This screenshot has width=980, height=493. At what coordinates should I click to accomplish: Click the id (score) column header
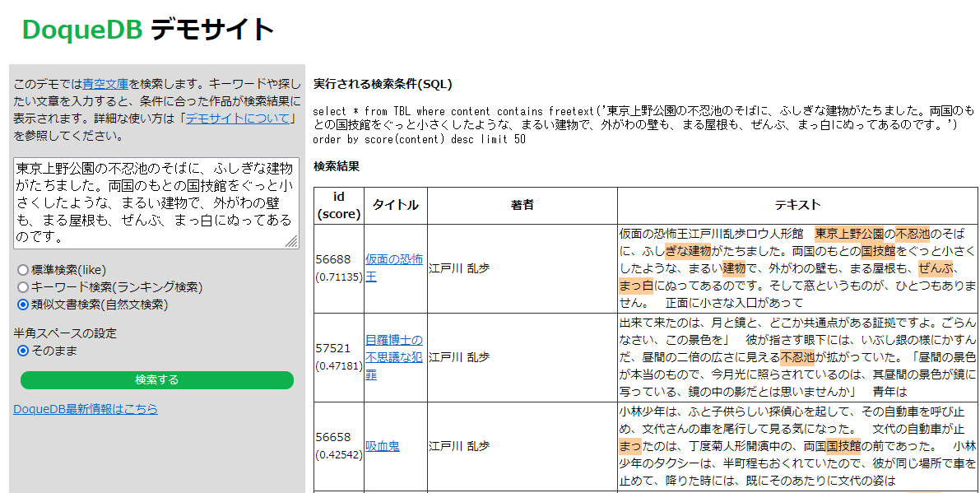(x=339, y=205)
